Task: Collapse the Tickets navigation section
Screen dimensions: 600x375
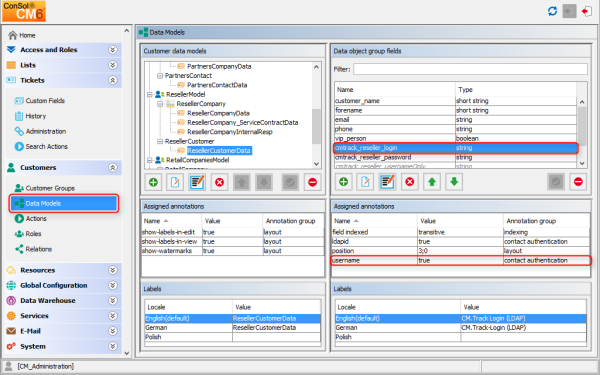Action: click(x=112, y=80)
